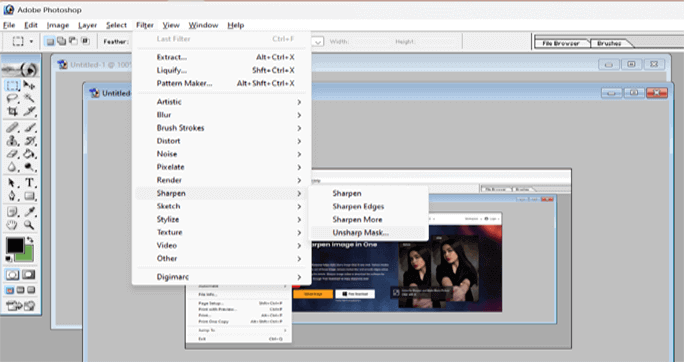
Task: Expand the Noise filter submenu
Action: click(x=223, y=154)
